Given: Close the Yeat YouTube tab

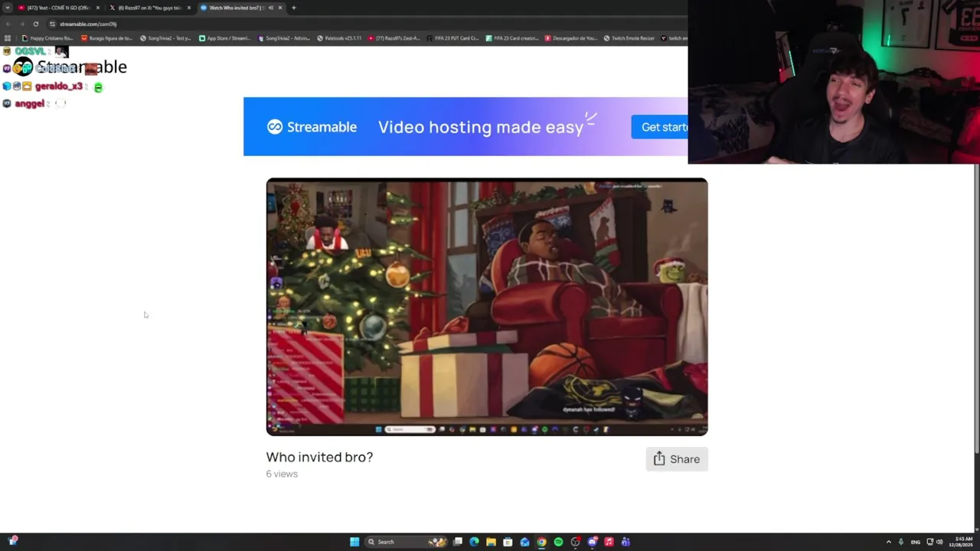Looking at the screenshot, I should pyautogui.click(x=98, y=8).
